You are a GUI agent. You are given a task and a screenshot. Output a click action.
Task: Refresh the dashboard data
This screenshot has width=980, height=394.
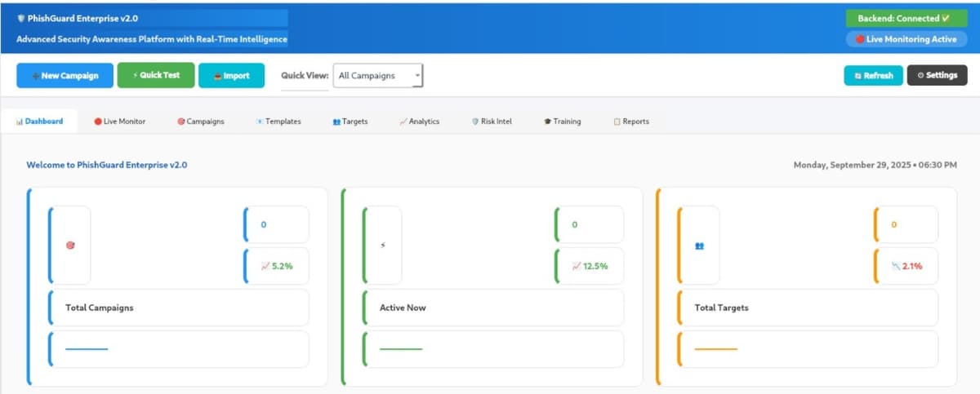[873, 75]
